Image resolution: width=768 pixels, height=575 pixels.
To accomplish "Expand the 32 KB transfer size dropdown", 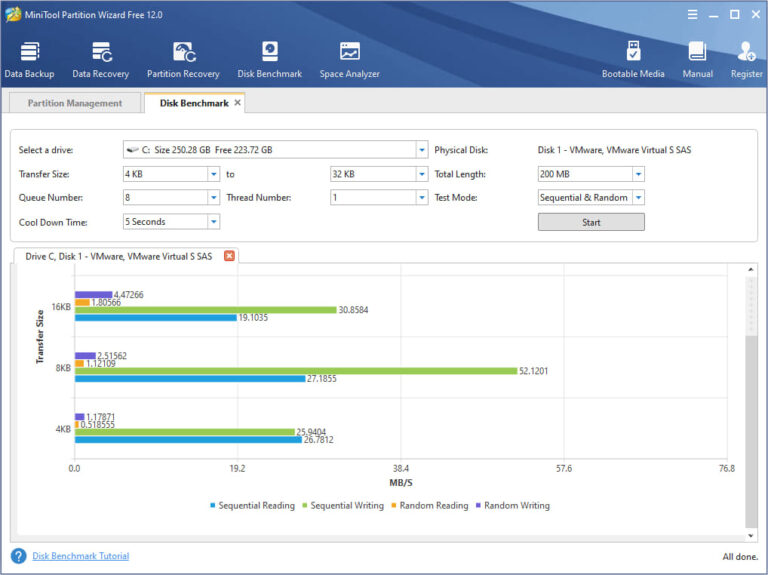I will tap(422, 174).
